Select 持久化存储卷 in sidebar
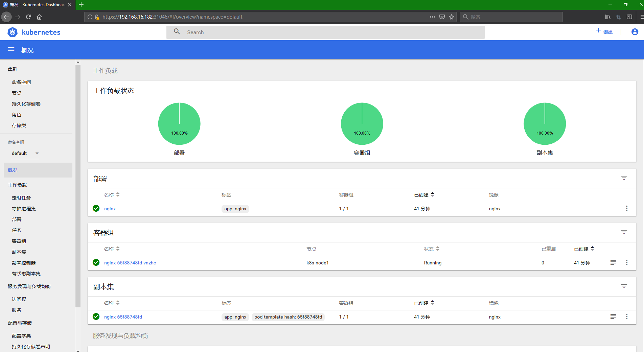 click(26, 104)
